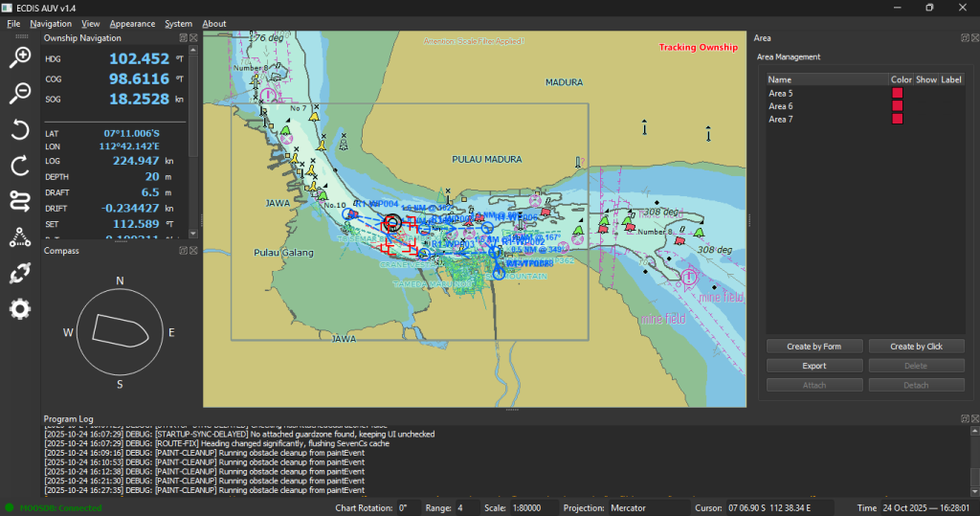The height and width of the screenshot is (516, 980).
Task: Open the Appearance menu
Action: point(132,23)
